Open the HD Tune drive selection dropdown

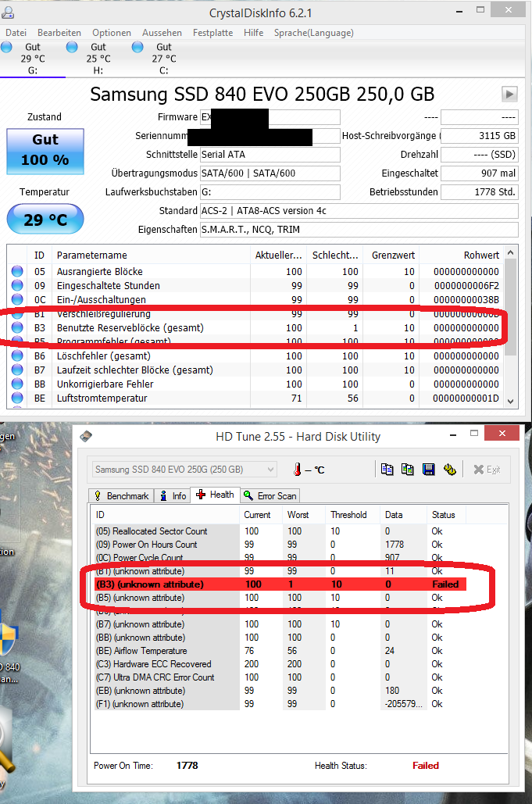[184, 469]
